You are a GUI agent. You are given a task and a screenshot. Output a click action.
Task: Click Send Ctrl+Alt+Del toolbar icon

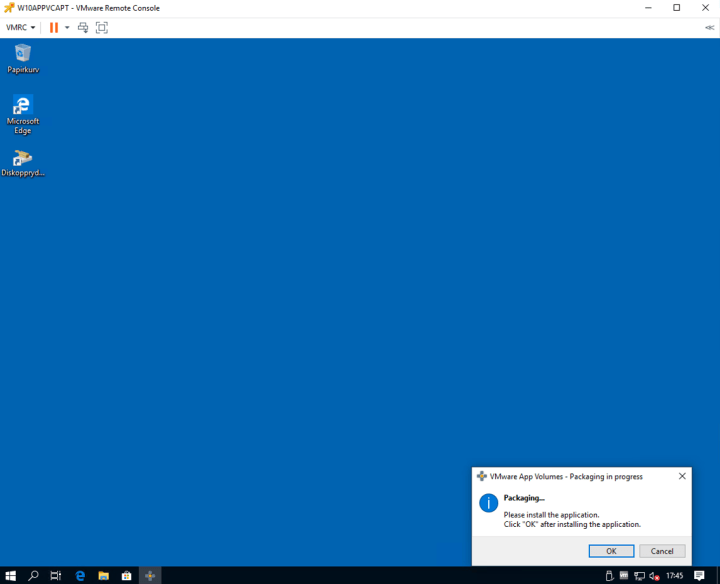click(x=83, y=27)
